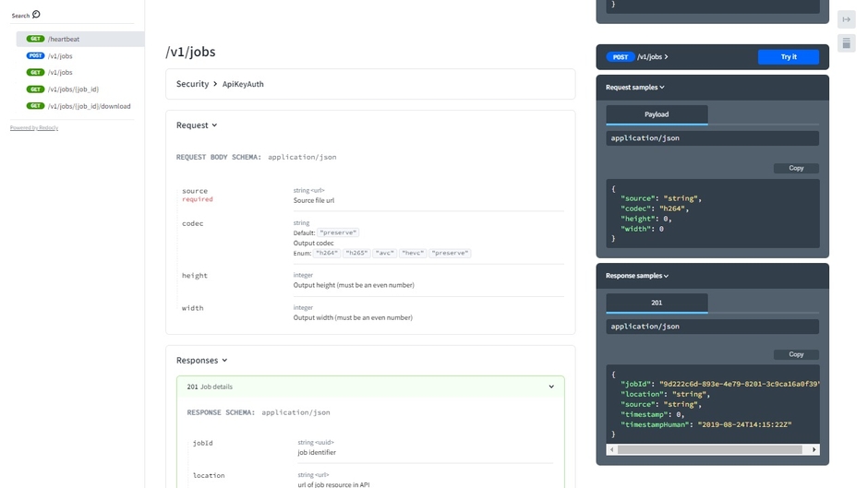This screenshot has height=488, width=868.
Task: Copy the request payload sample
Action: pyautogui.click(x=795, y=168)
